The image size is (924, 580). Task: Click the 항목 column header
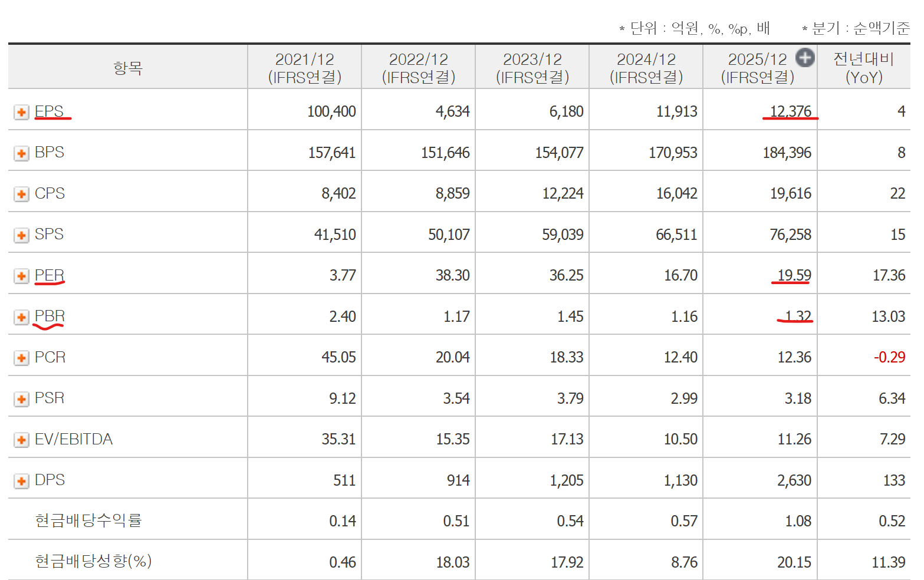(128, 68)
